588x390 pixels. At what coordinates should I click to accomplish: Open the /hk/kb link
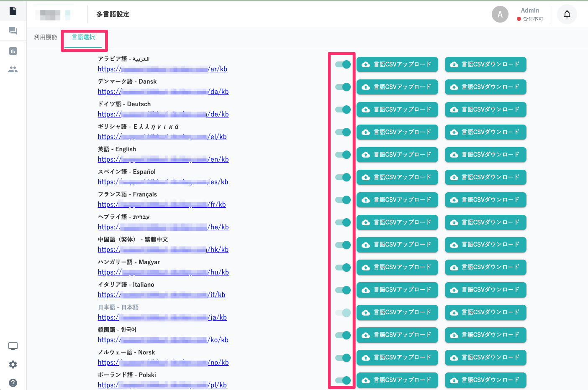[163, 250]
